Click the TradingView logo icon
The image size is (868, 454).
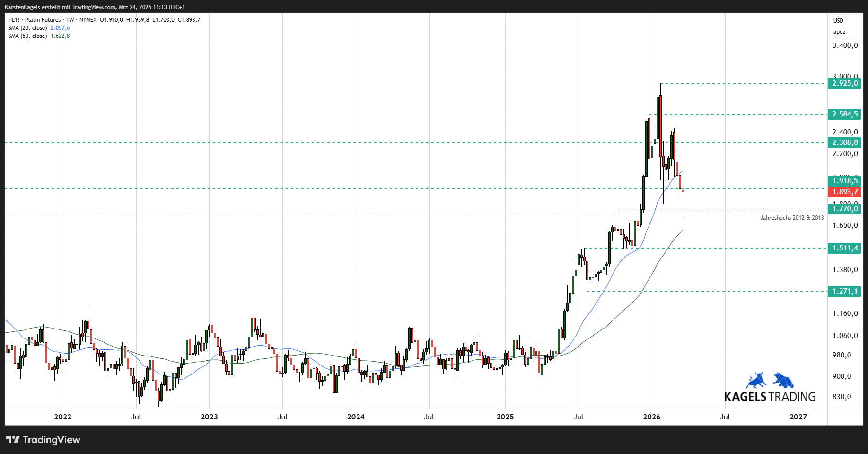click(x=13, y=440)
